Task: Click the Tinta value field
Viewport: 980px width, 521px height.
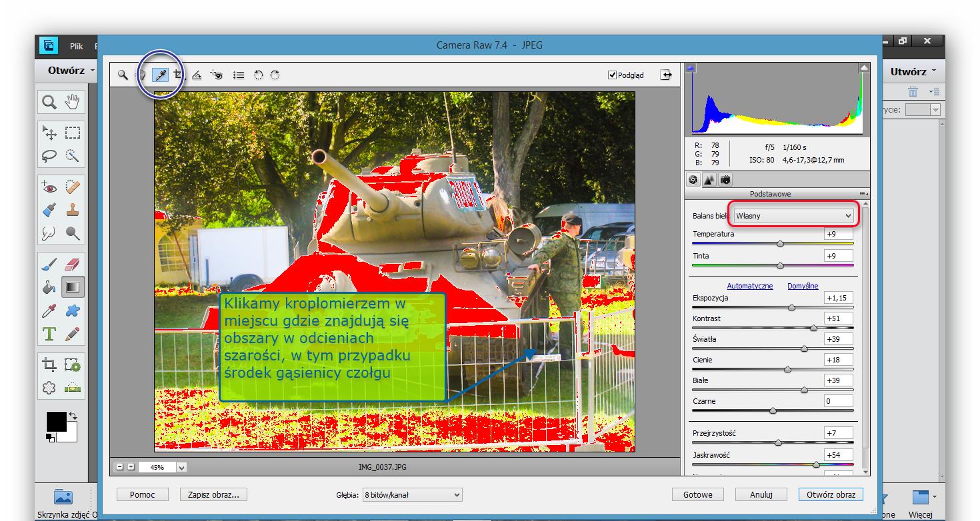Action: click(838, 256)
